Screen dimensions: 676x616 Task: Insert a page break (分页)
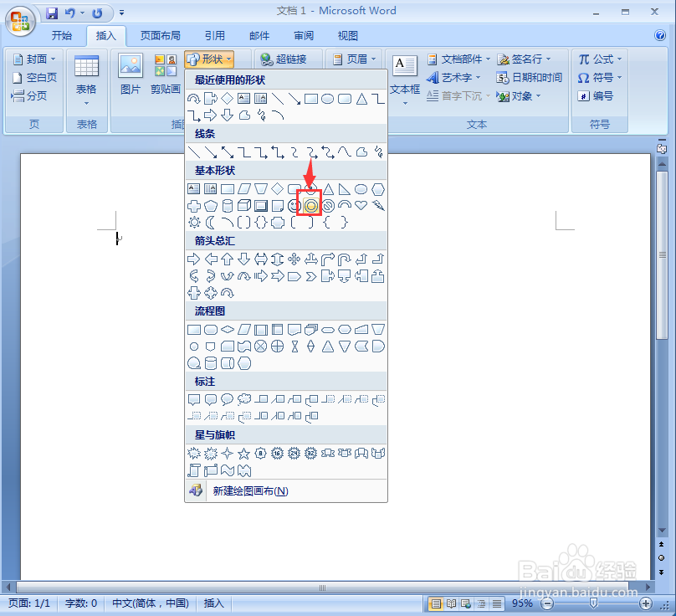pyautogui.click(x=29, y=95)
